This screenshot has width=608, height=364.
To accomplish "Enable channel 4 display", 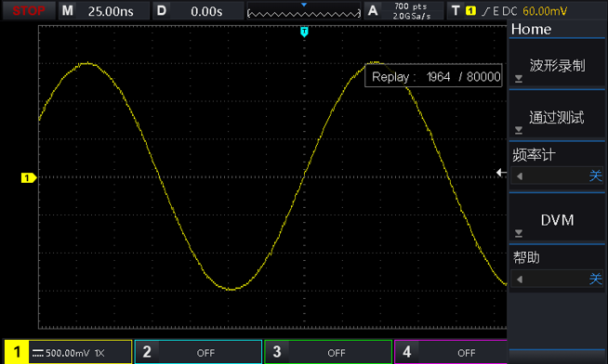I will [451, 352].
